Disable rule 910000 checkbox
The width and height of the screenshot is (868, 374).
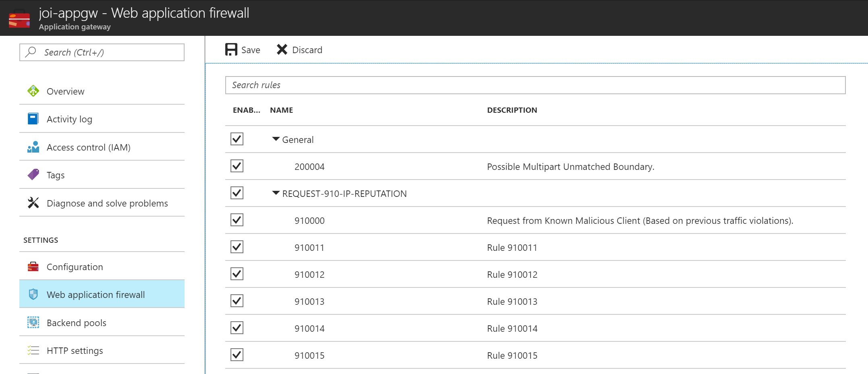(x=237, y=220)
